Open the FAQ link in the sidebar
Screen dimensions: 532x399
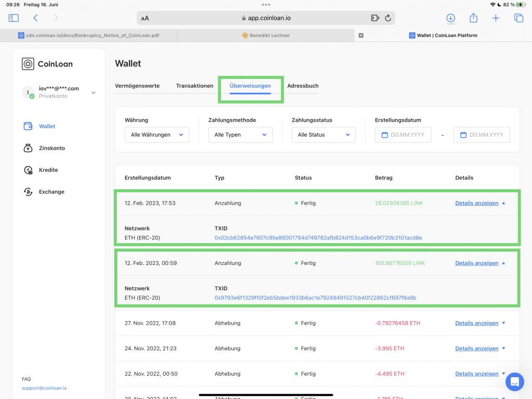26,379
